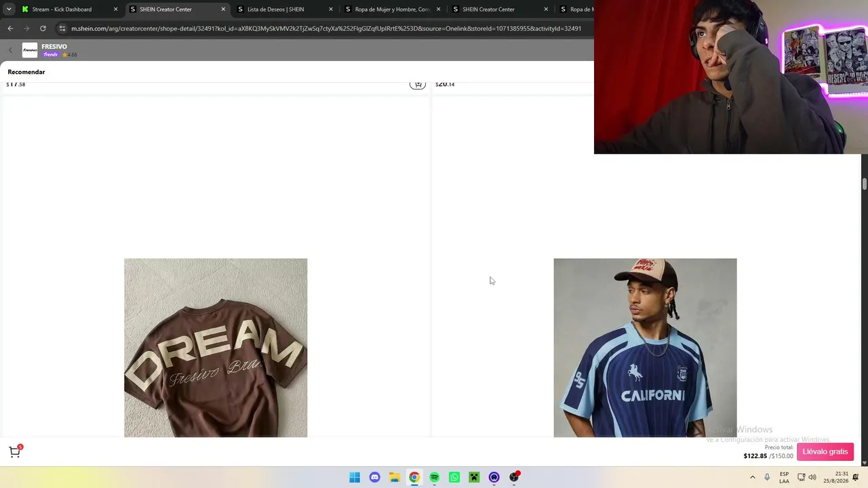The height and width of the screenshot is (488, 868).
Task: Click the 4.68 store rating
Action: click(x=70, y=55)
